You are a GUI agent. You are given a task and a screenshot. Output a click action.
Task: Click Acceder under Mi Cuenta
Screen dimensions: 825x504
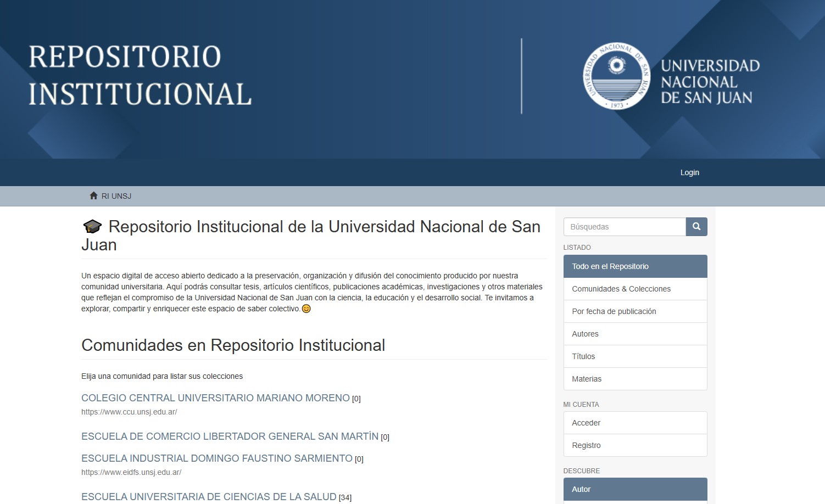(586, 423)
